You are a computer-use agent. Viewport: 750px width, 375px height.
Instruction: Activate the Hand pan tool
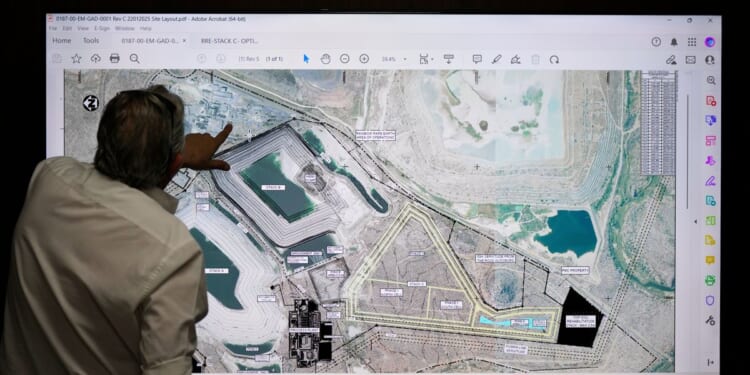tap(325, 59)
